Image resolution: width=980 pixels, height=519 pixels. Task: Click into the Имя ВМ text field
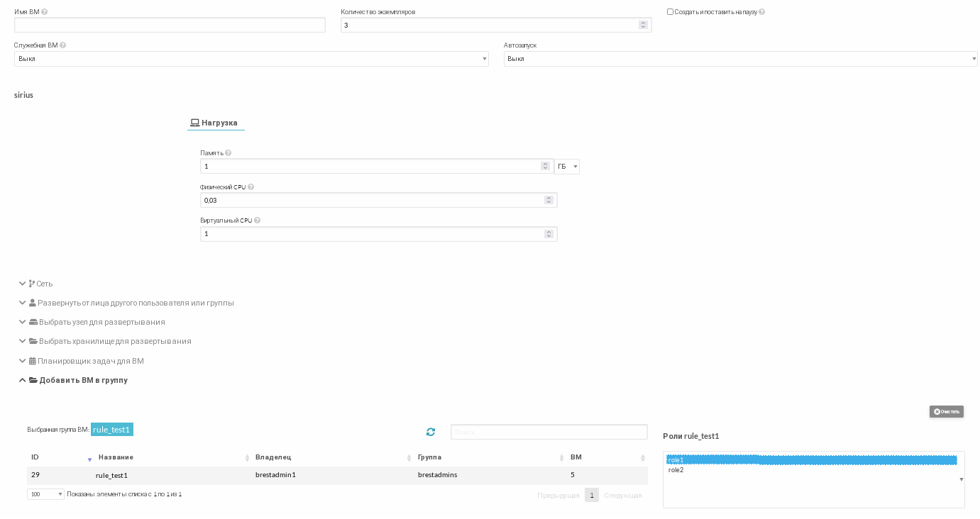(x=170, y=25)
